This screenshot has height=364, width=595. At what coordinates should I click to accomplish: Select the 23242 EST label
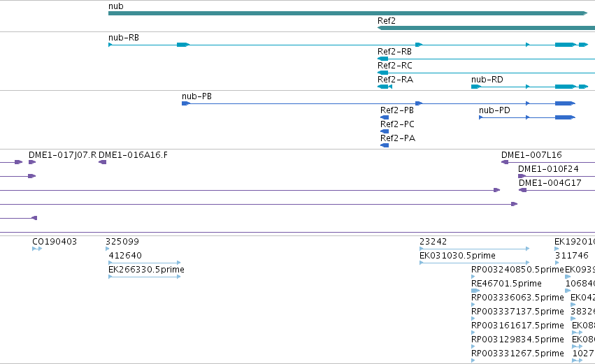tap(433, 242)
